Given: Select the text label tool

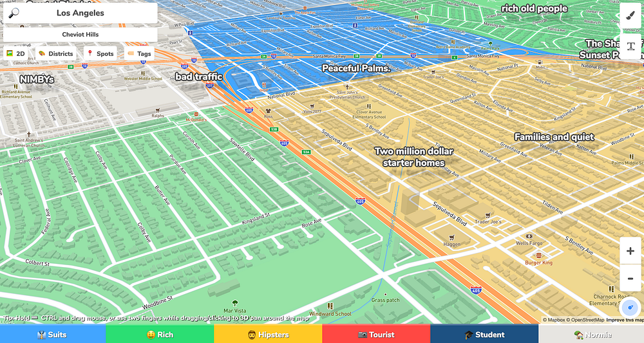Looking at the screenshot, I should [x=630, y=46].
